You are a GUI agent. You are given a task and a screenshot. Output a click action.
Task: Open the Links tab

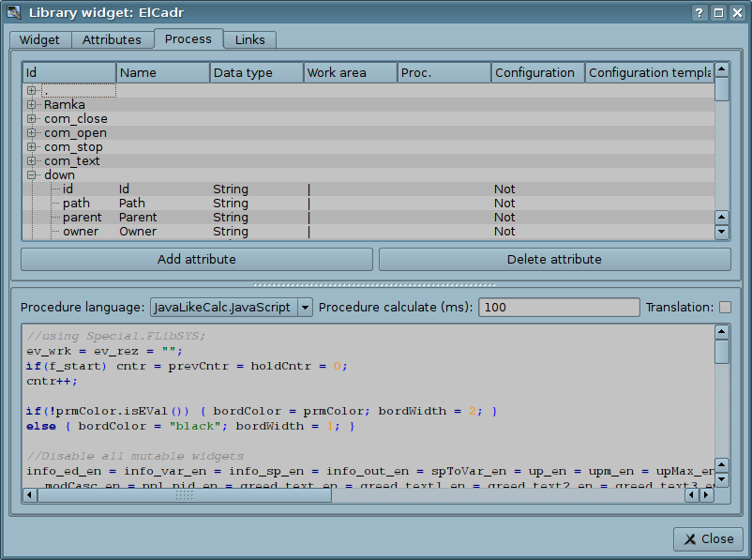[249, 39]
